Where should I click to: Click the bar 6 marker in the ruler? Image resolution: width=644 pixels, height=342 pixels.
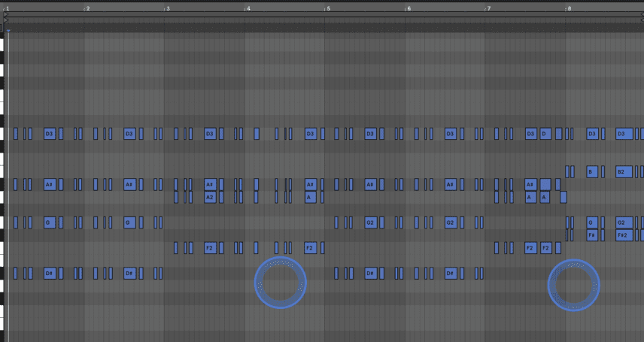(x=409, y=8)
